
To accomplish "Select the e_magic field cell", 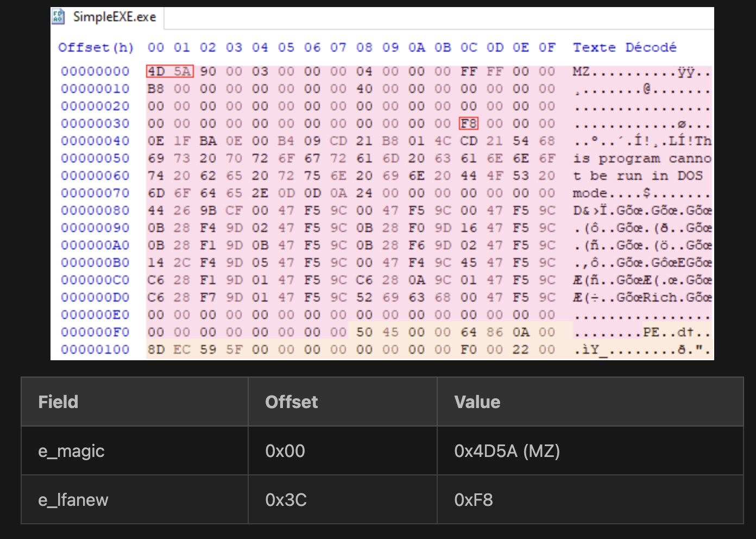I will [71, 451].
